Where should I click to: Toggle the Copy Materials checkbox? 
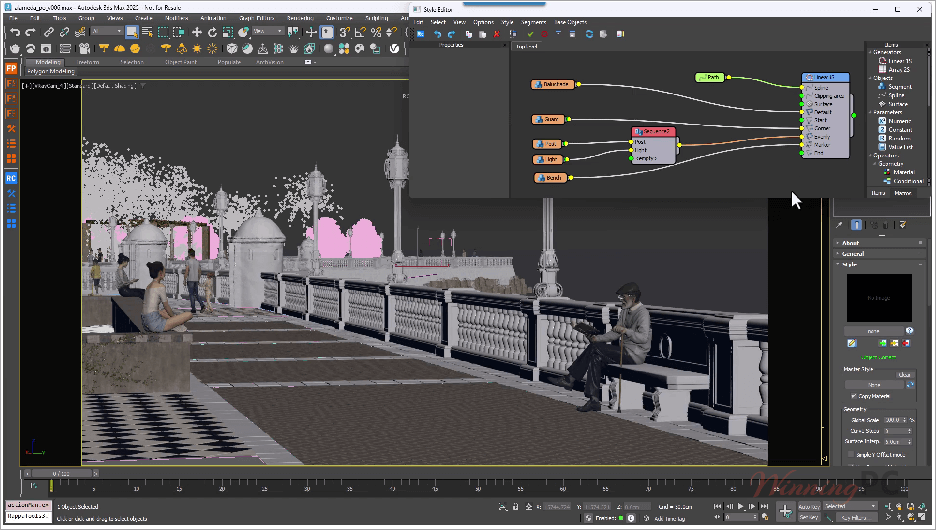pyautogui.click(x=854, y=396)
